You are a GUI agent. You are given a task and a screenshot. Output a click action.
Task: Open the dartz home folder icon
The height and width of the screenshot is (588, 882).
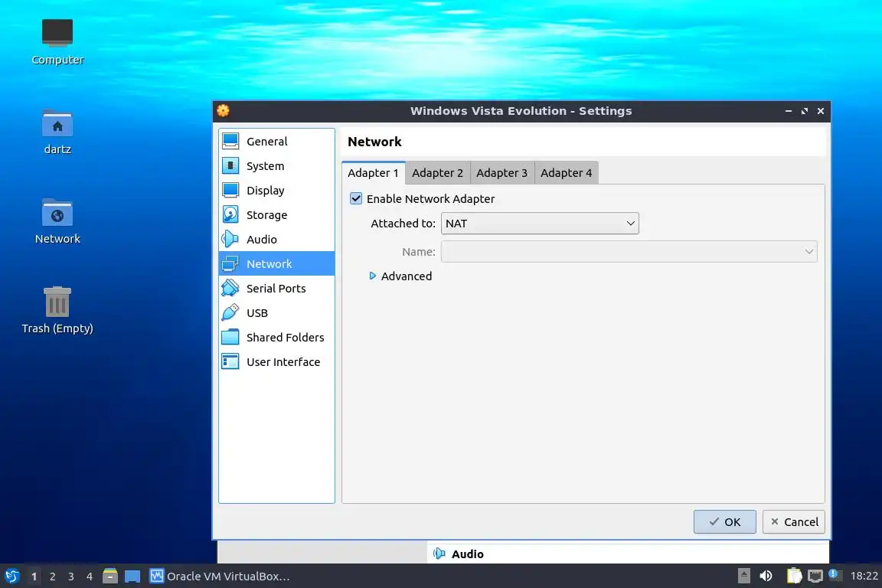[57, 123]
